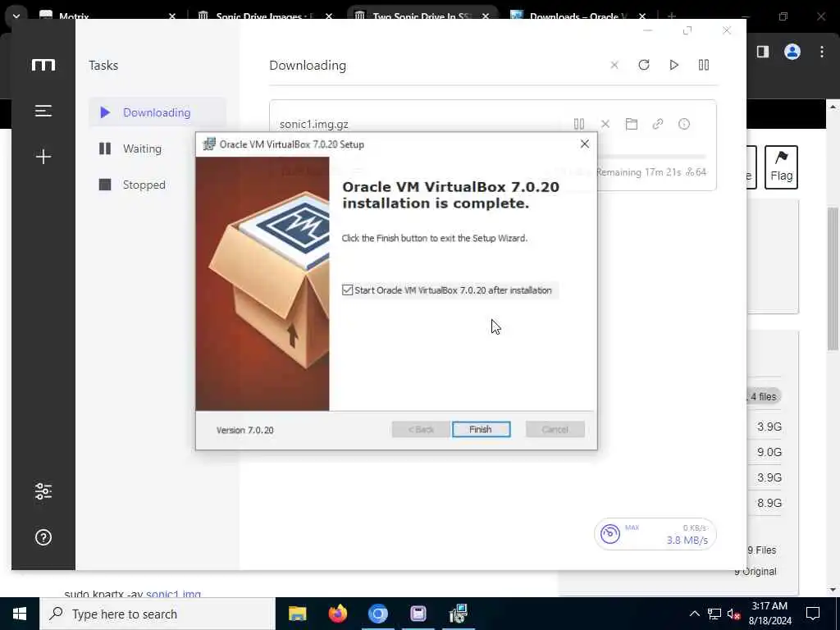This screenshot has height=630, width=840.
Task: Open Motrix preferences sliders icon
Action: click(43, 491)
